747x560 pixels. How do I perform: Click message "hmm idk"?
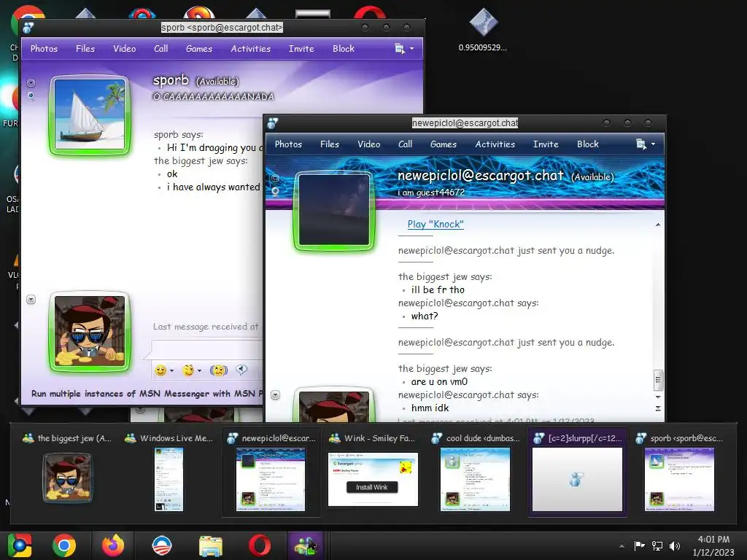pos(430,408)
